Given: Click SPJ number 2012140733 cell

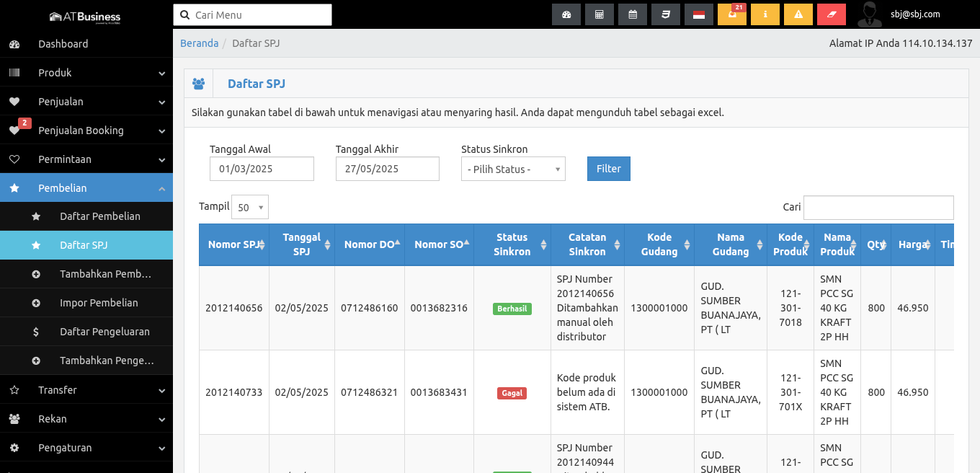Looking at the screenshot, I should [x=234, y=392].
